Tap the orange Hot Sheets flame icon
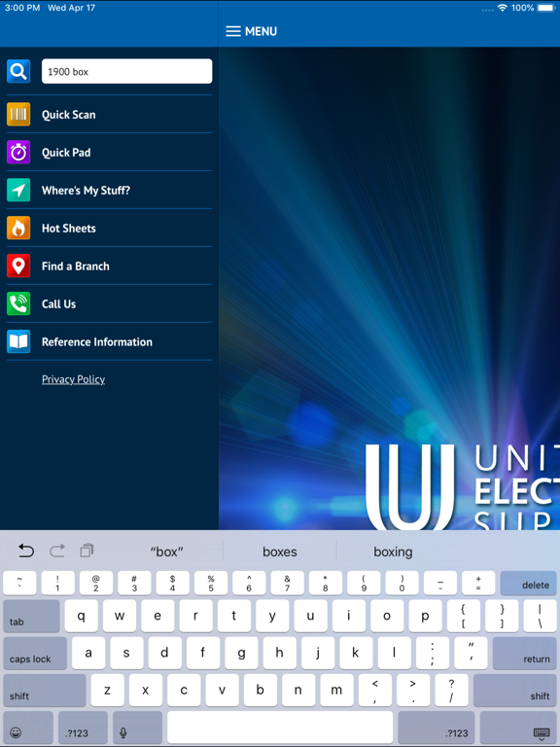The width and height of the screenshot is (560, 747). click(18, 229)
